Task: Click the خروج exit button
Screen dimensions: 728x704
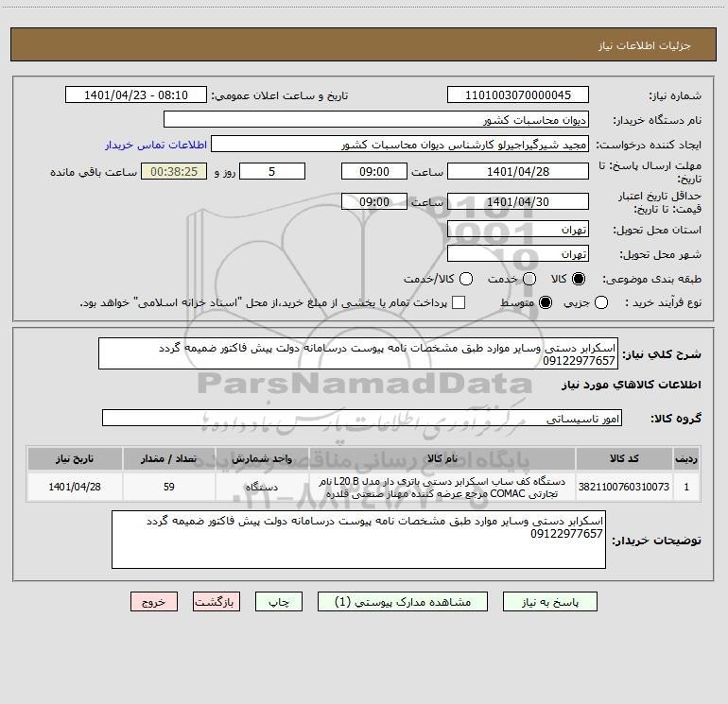Action: 154,602
